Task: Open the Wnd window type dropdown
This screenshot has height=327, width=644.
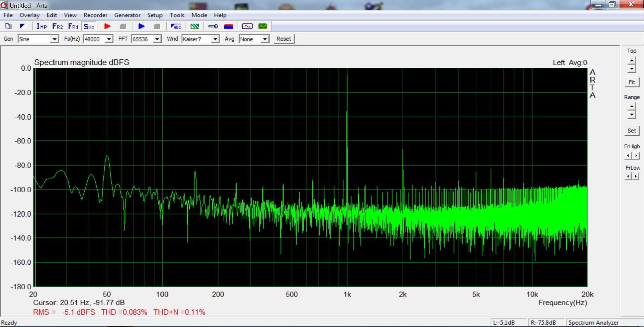Action: pyautogui.click(x=215, y=39)
